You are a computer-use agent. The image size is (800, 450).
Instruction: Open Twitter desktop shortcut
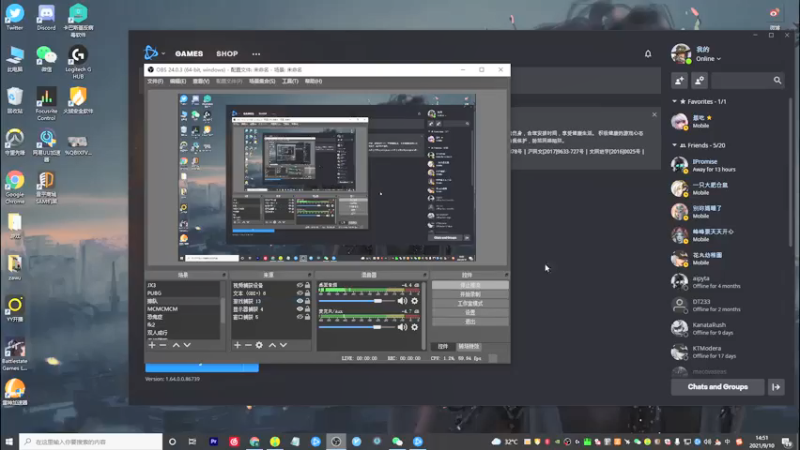point(15,18)
